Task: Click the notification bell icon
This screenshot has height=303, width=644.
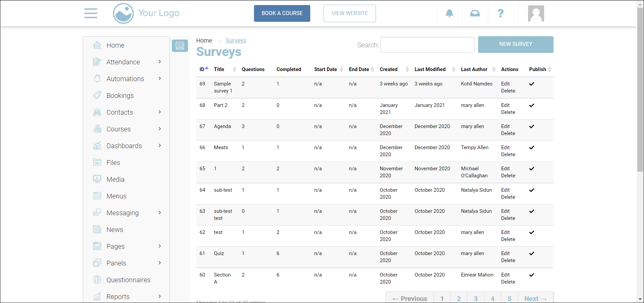Action: click(x=449, y=13)
